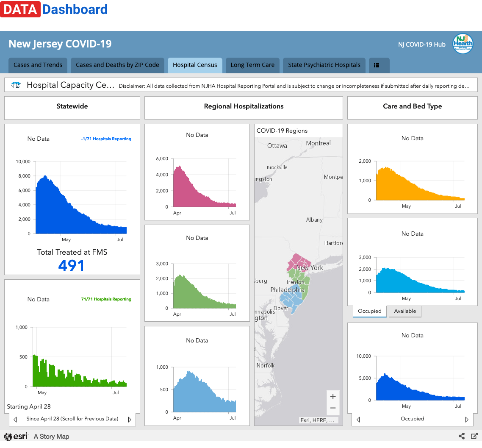Click the esri logo in footer
The height and width of the screenshot is (448, 482).
point(16,436)
